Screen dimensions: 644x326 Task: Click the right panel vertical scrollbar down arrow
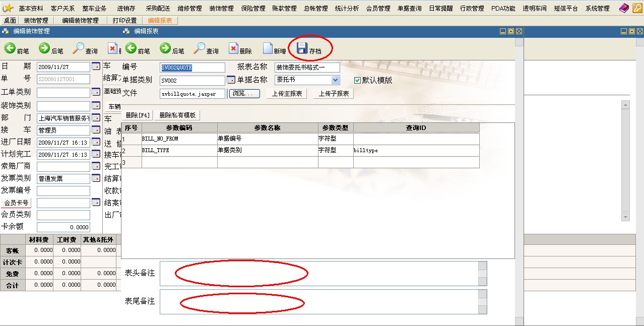click(625, 217)
